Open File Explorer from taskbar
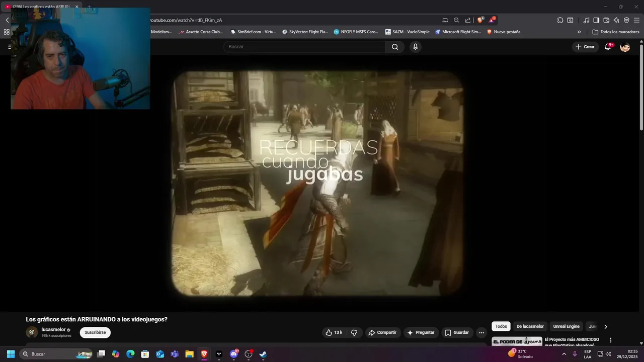Viewport: 644px width, 362px height. coord(189,354)
